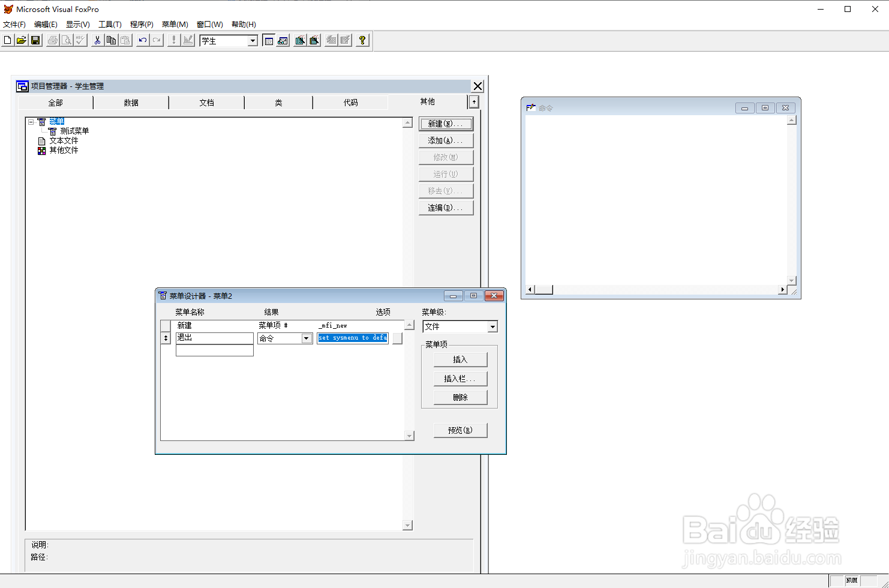
Task: Click the 其他文件 colorful grid icon
Action: coord(42,151)
